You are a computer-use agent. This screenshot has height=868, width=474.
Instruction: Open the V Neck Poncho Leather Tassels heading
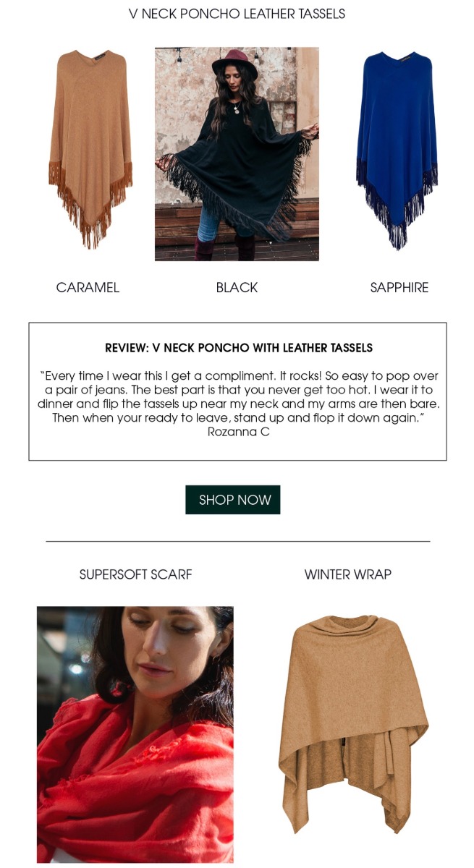tap(237, 14)
